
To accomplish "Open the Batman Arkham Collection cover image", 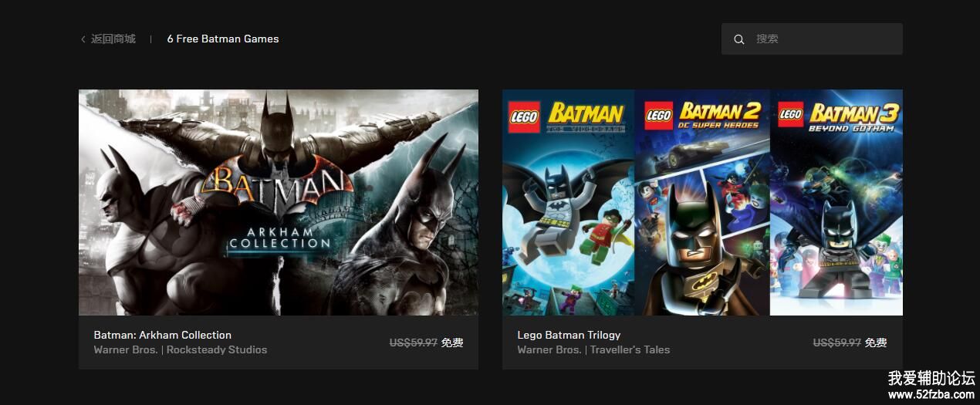I will tap(279, 202).
